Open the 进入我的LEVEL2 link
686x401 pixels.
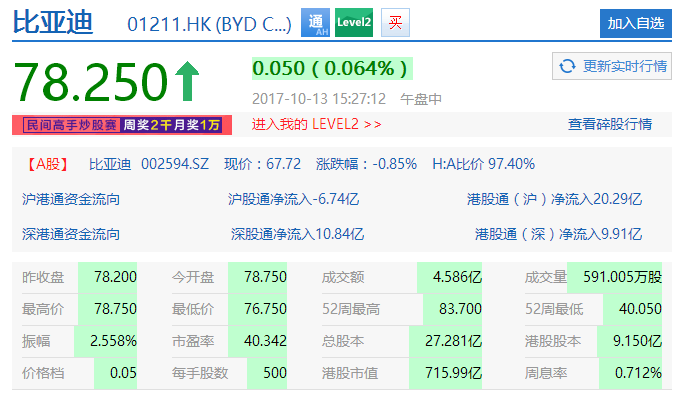click(316, 125)
